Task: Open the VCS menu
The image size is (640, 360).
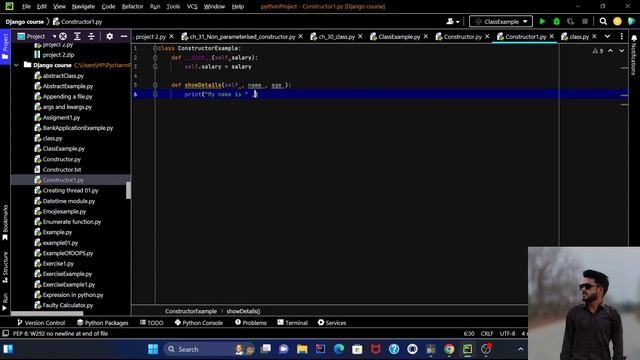Action: tap(192, 7)
